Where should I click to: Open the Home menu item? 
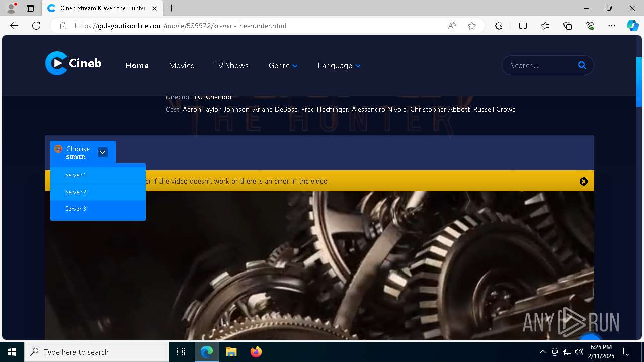tap(137, 66)
